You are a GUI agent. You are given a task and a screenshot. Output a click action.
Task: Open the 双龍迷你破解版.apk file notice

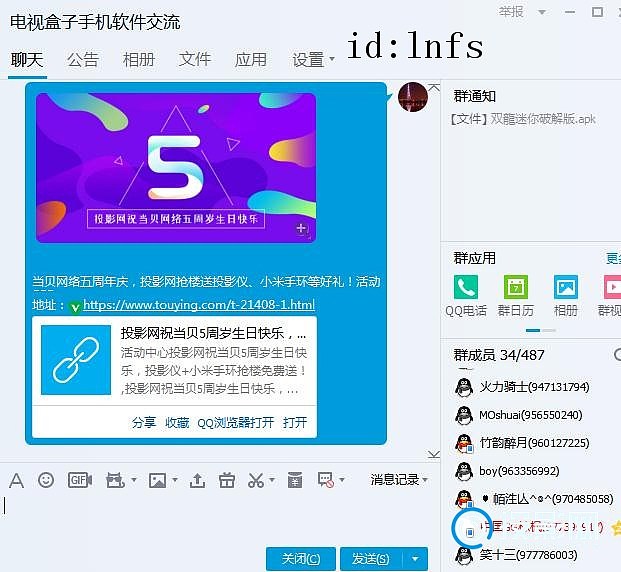coord(523,118)
